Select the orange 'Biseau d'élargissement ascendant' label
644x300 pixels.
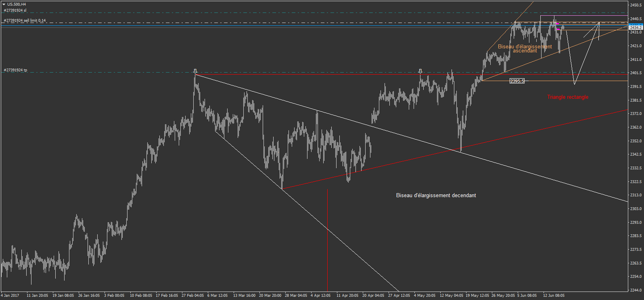tap(525, 49)
